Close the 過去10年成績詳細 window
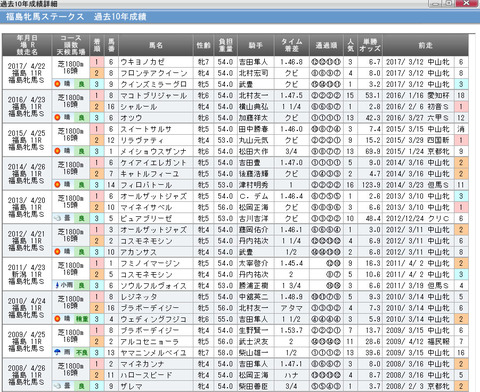The height and width of the screenshot is (392, 480). [x=466, y=3]
